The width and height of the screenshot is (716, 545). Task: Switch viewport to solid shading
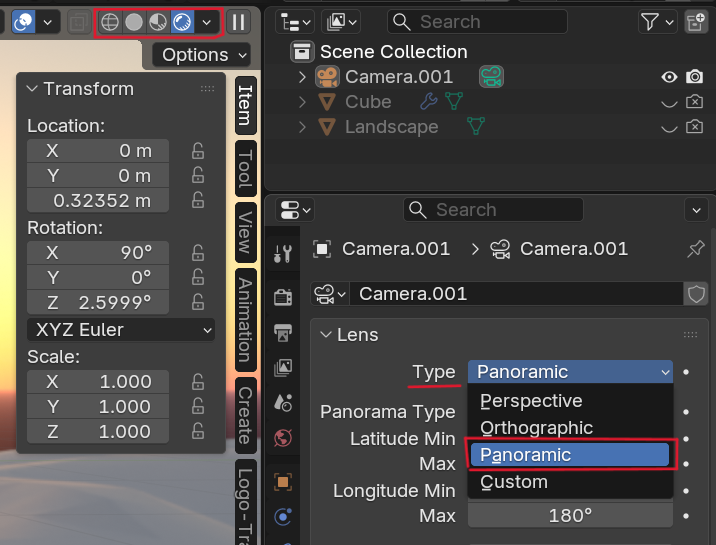pyautogui.click(x=133, y=21)
